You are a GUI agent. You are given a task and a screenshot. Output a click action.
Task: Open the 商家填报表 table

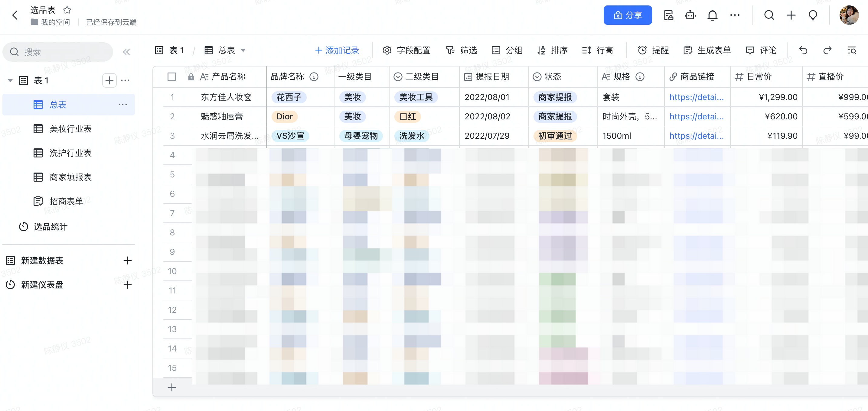pos(70,177)
